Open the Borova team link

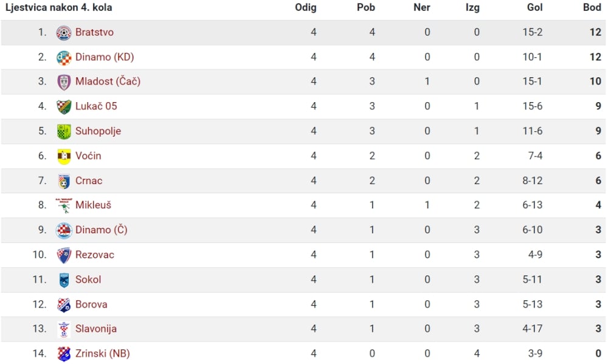[x=91, y=304]
